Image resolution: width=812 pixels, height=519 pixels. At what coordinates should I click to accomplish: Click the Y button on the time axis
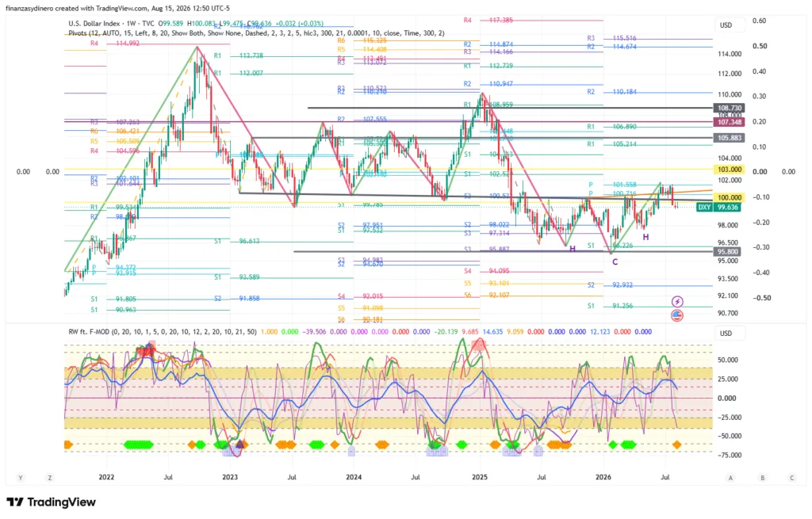(x=21, y=478)
